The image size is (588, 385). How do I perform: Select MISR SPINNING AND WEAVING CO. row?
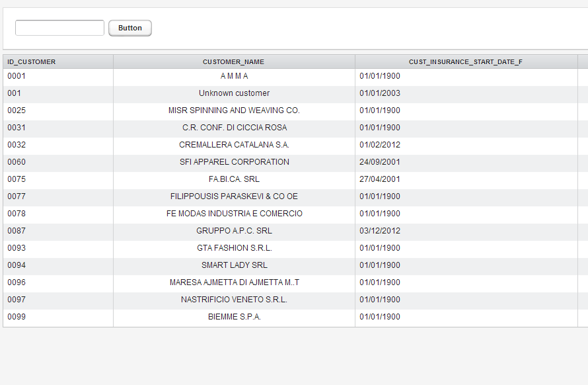(x=234, y=110)
